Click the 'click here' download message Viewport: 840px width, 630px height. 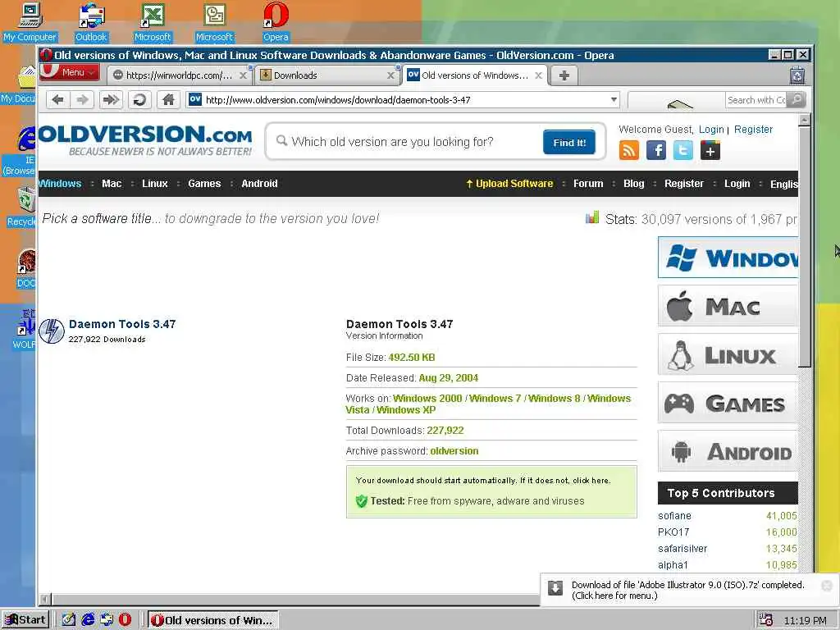(x=482, y=481)
